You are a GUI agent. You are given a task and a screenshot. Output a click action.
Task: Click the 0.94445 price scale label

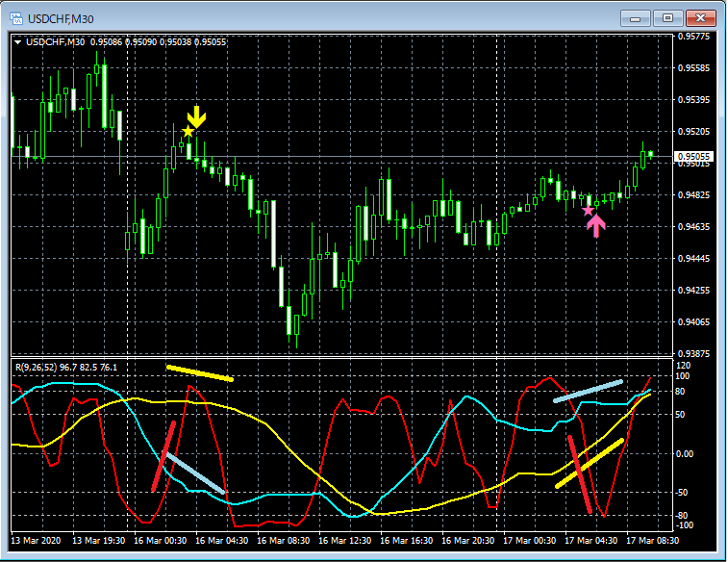pyautogui.click(x=694, y=258)
